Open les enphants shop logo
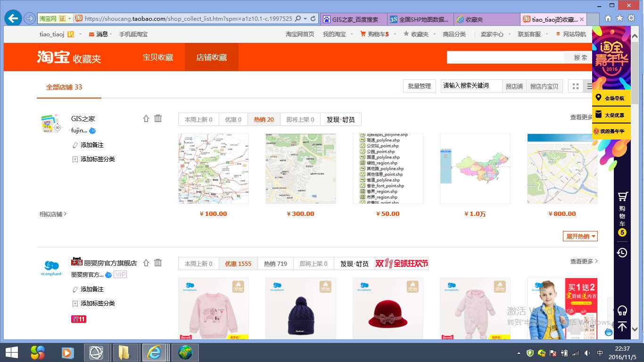The height and width of the screenshot is (362, 644). coord(51,268)
